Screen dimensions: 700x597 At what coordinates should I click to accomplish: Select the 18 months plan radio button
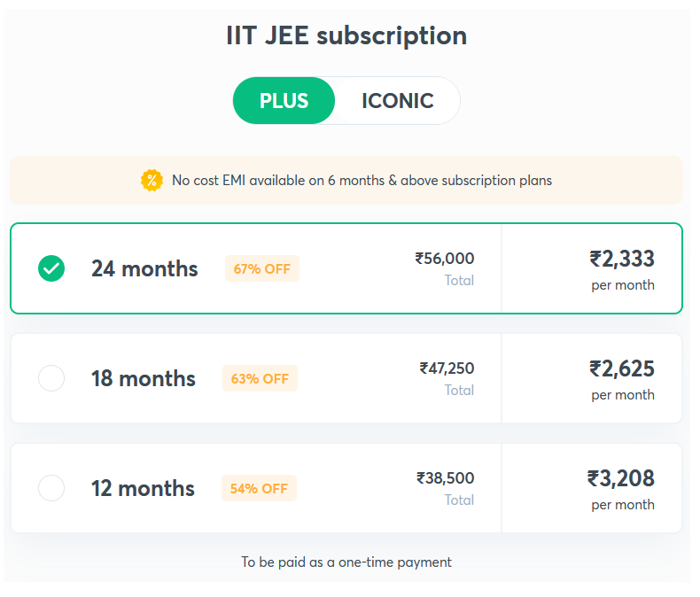(51, 378)
